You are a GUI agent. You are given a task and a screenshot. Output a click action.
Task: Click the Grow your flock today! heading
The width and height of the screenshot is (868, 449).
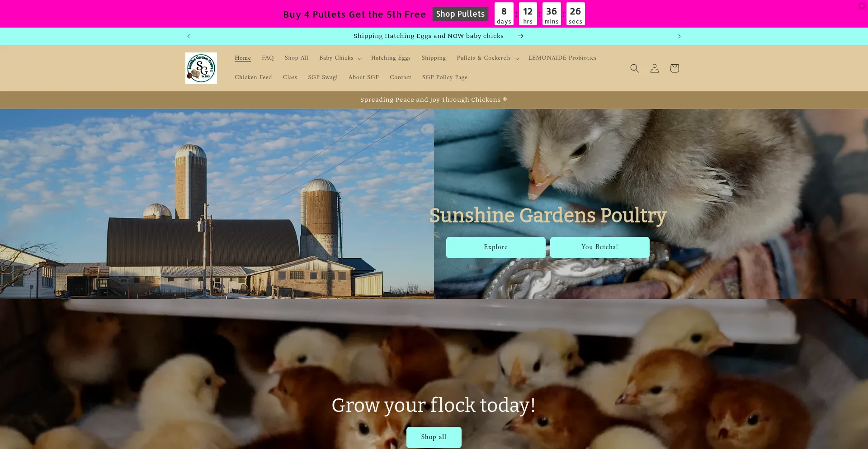tap(434, 406)
